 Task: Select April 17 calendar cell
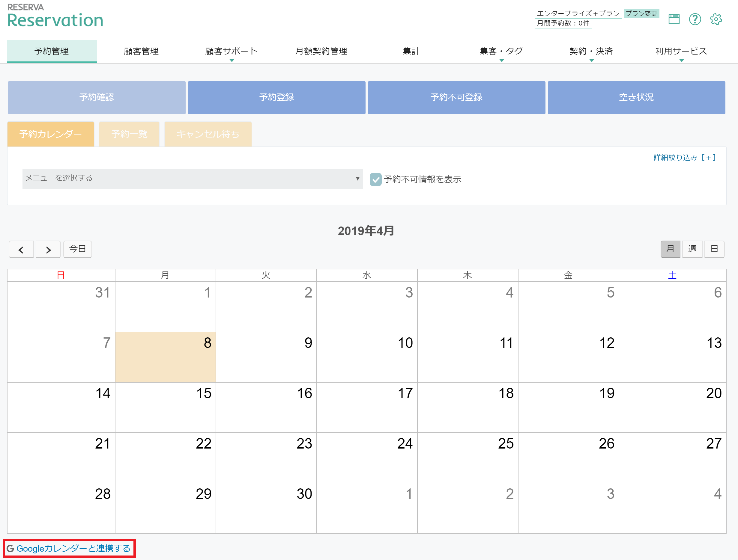point(367,407)
